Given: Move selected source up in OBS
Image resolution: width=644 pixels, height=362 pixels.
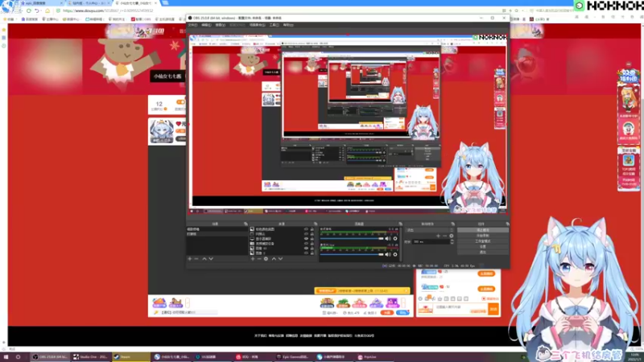Looking at the screenshot, I should pos(274,258).
